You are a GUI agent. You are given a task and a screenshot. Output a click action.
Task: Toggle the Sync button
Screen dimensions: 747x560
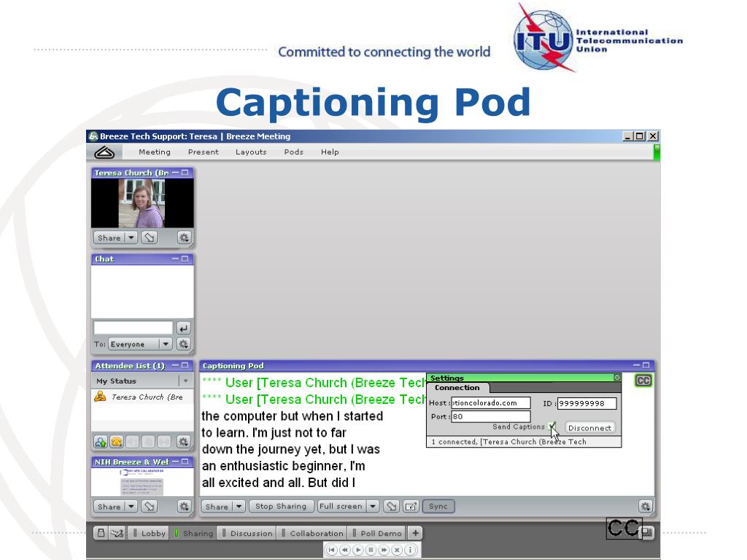tap(438, 506)
